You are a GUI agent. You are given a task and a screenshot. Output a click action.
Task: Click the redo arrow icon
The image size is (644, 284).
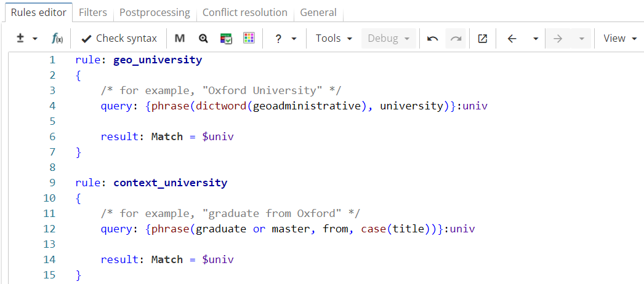456,39
